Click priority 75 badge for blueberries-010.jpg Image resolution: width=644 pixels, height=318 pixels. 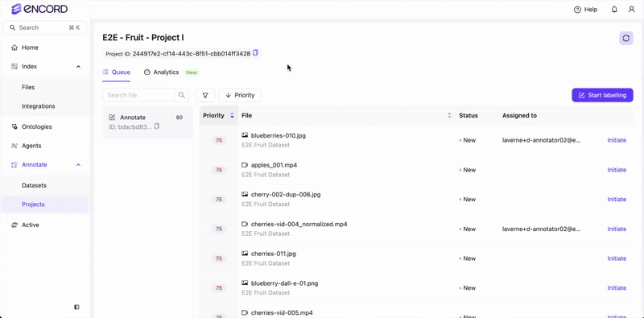click(x=219, y=140)
